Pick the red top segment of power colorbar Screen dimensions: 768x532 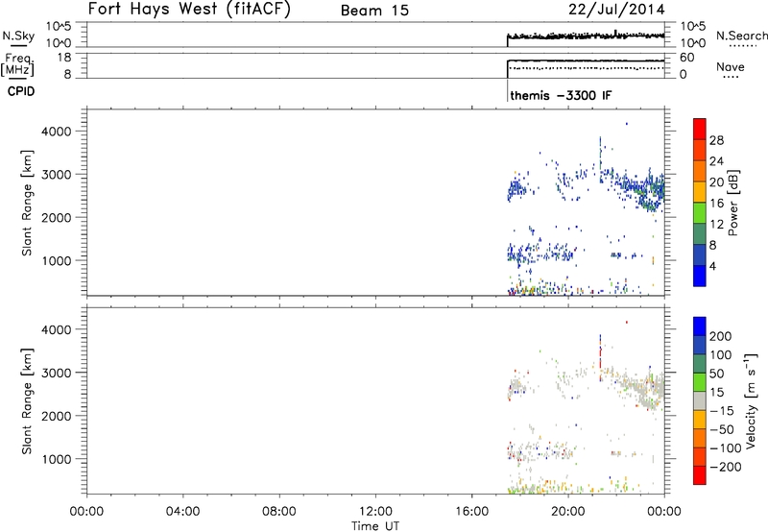700,130
